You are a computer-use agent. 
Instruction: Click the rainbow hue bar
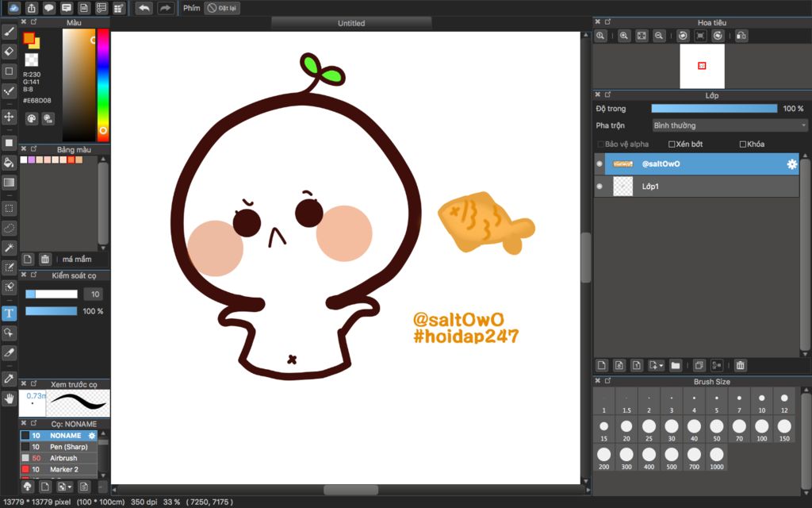pos(103,85)
